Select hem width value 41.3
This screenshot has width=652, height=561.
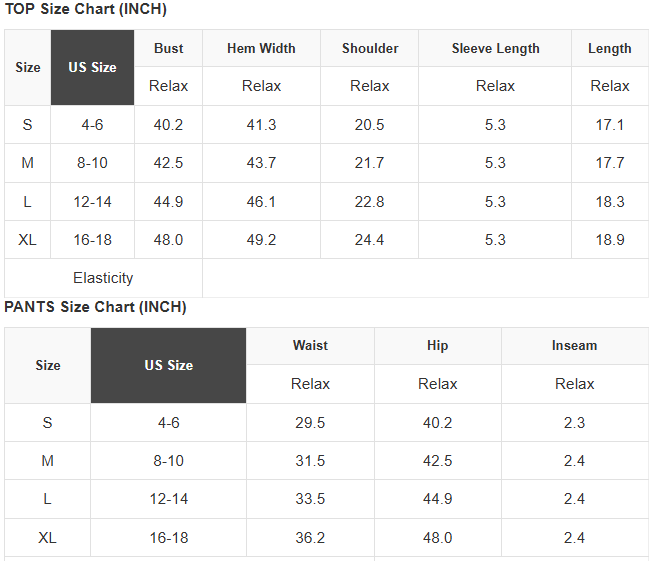click(x=261, y=125)
